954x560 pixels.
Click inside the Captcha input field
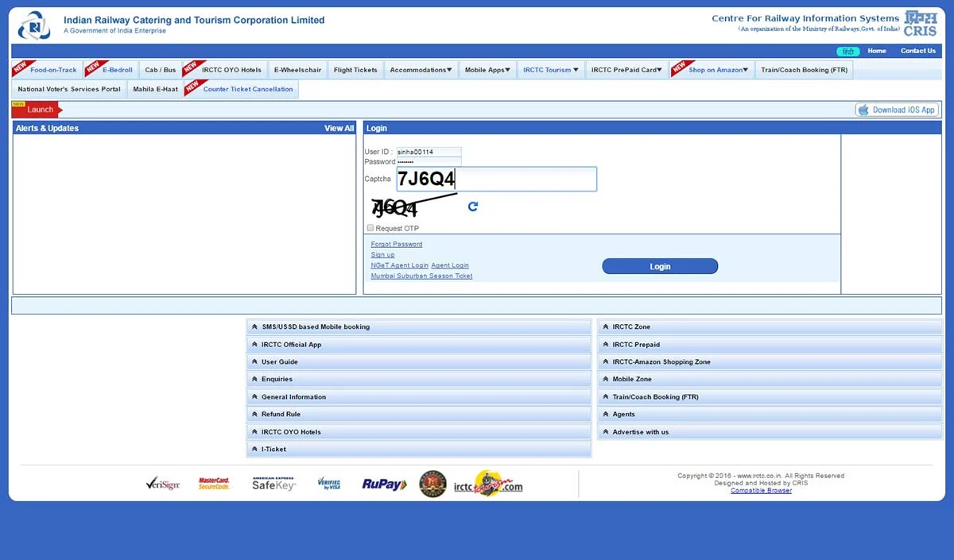tap(497, 179)
